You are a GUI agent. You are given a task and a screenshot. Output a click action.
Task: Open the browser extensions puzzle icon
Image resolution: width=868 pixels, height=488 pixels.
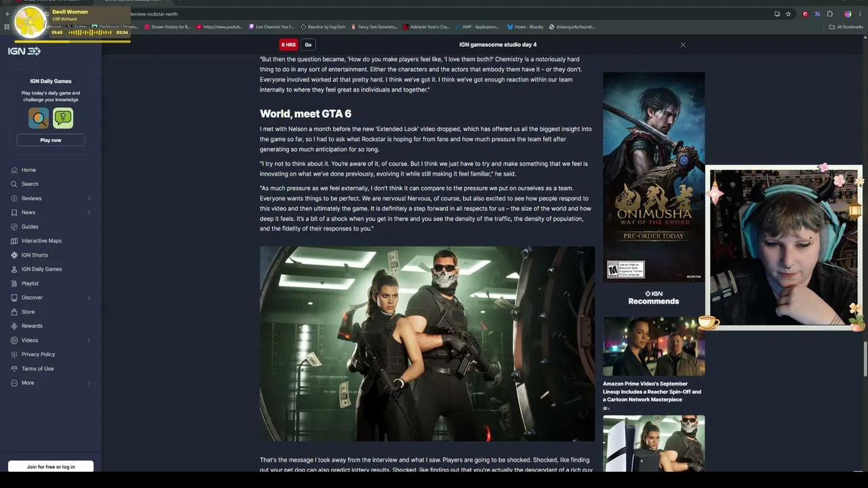(829, 14)
